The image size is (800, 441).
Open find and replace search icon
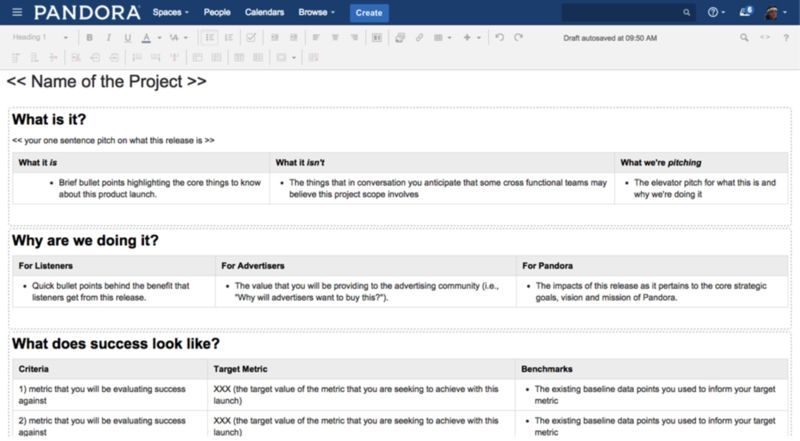(x=744, y=37)
